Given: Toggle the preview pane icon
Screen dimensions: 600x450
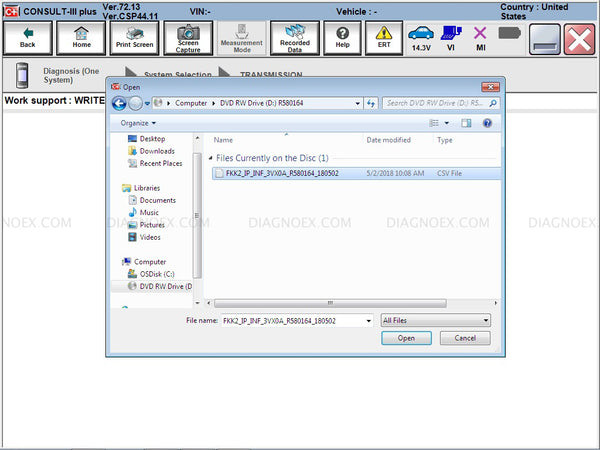Looking at the screenshot, I should coord(466,122).
